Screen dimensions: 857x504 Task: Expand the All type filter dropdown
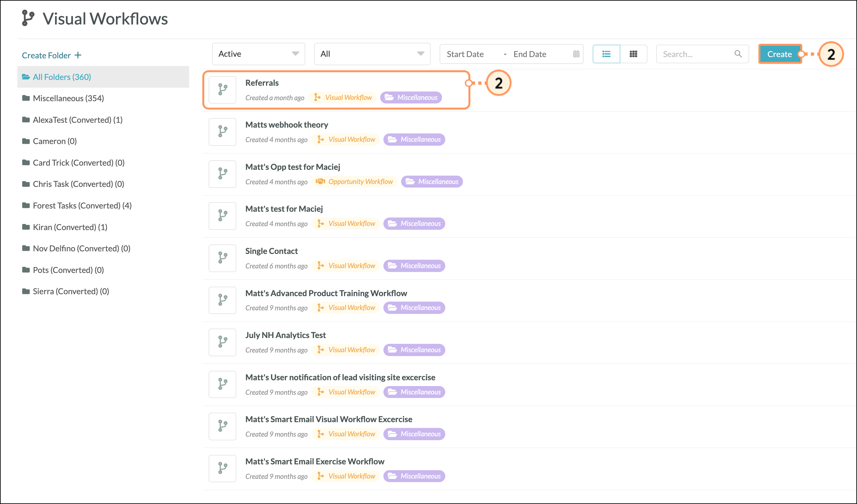pyautogui.click(x=372, y=54)
